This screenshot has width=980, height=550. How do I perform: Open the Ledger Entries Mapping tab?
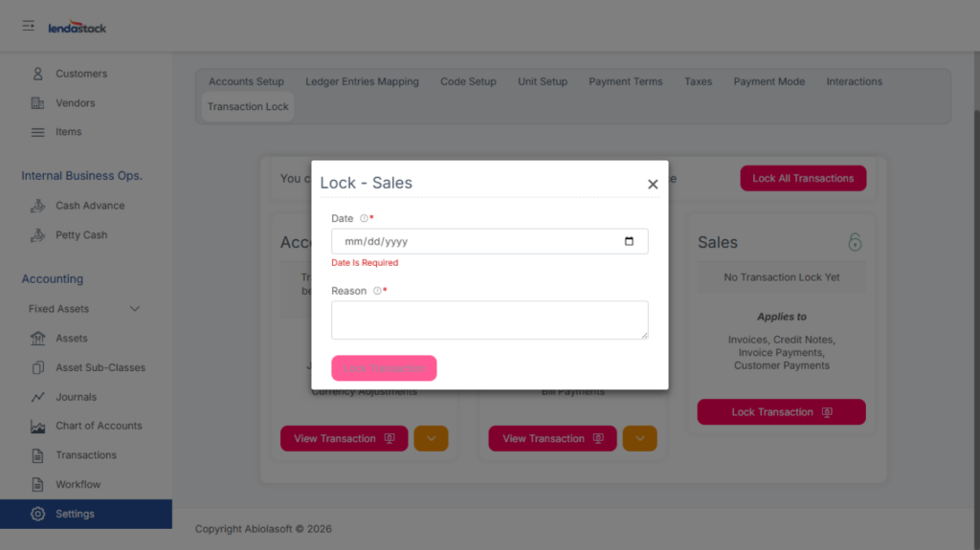(x=362, y=81)
